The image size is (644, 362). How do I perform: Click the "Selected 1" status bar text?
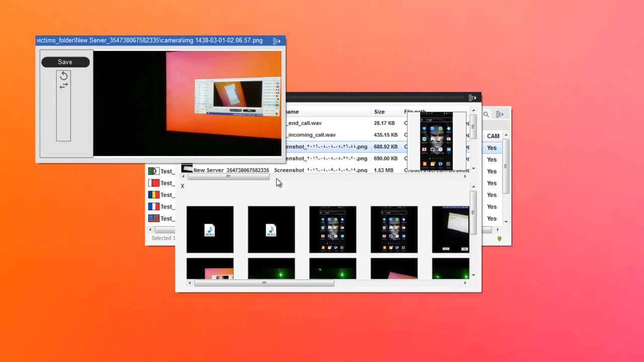[x=164, y=238]
